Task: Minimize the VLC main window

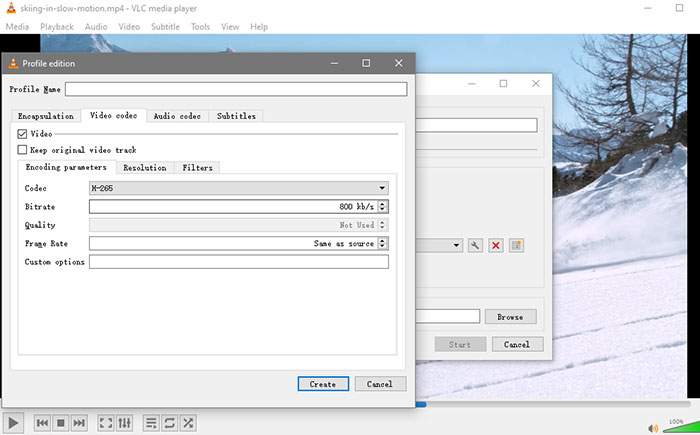Action: coord(648,8)
